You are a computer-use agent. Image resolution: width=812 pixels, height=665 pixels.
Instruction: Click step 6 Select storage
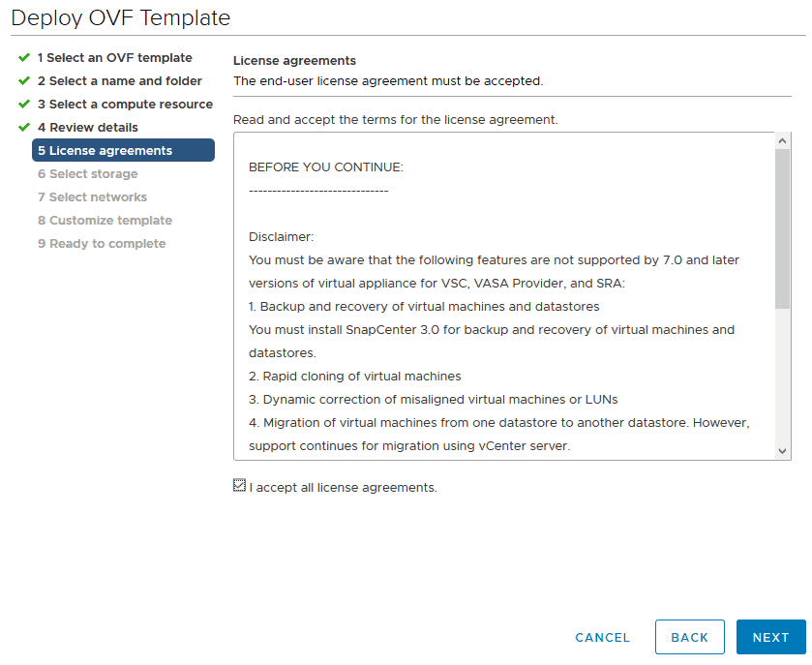click(87, 174)
